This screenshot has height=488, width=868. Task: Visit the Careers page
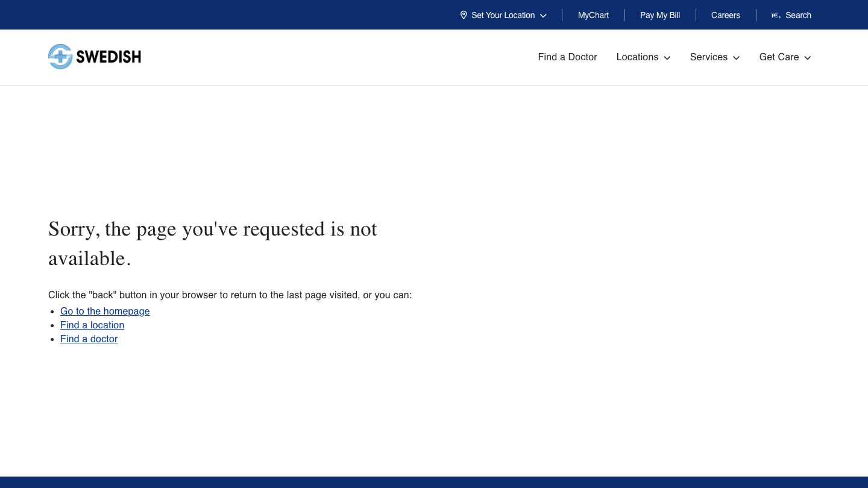pos(725,15)
